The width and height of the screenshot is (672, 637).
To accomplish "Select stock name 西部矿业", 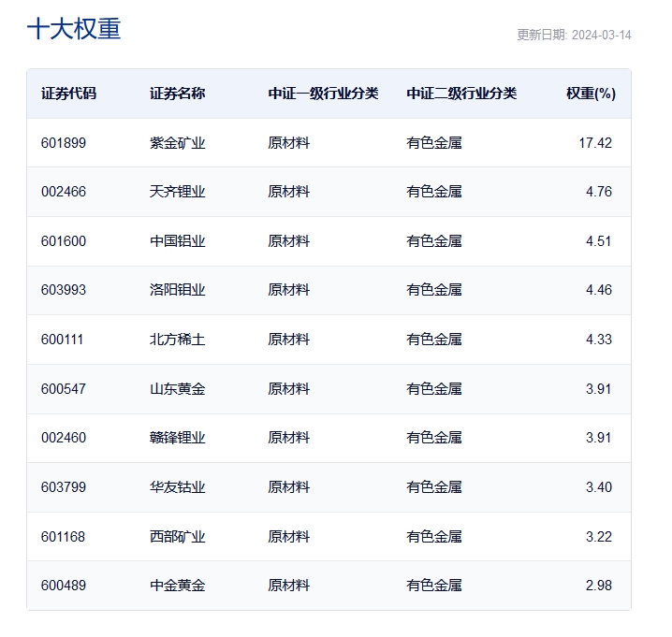I will pos(178,537).
